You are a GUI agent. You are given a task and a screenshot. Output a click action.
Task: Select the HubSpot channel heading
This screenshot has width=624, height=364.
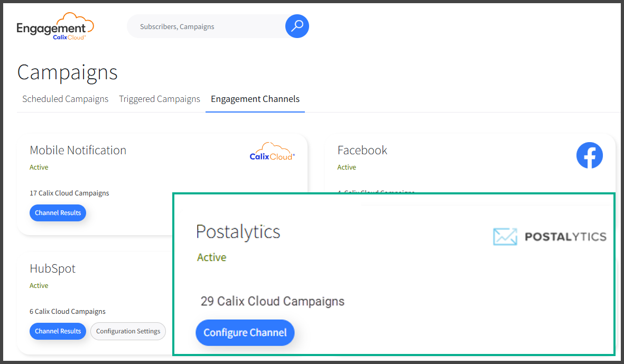click(52, 268)
